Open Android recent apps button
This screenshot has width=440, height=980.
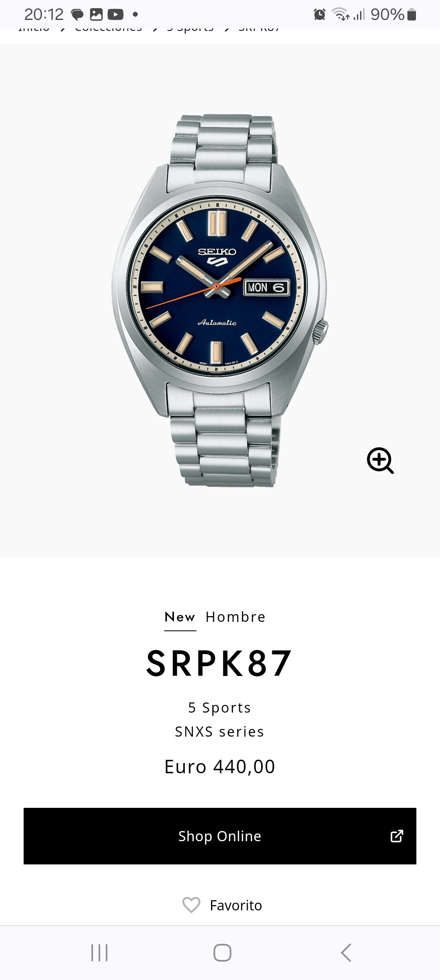[x=99, y=953]
